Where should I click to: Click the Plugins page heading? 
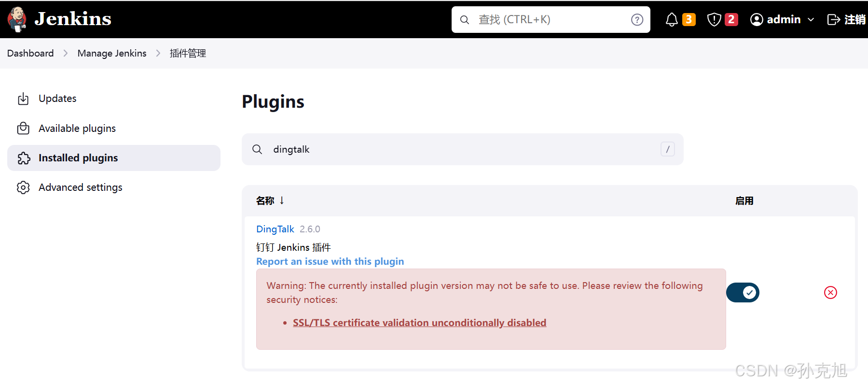273,102
